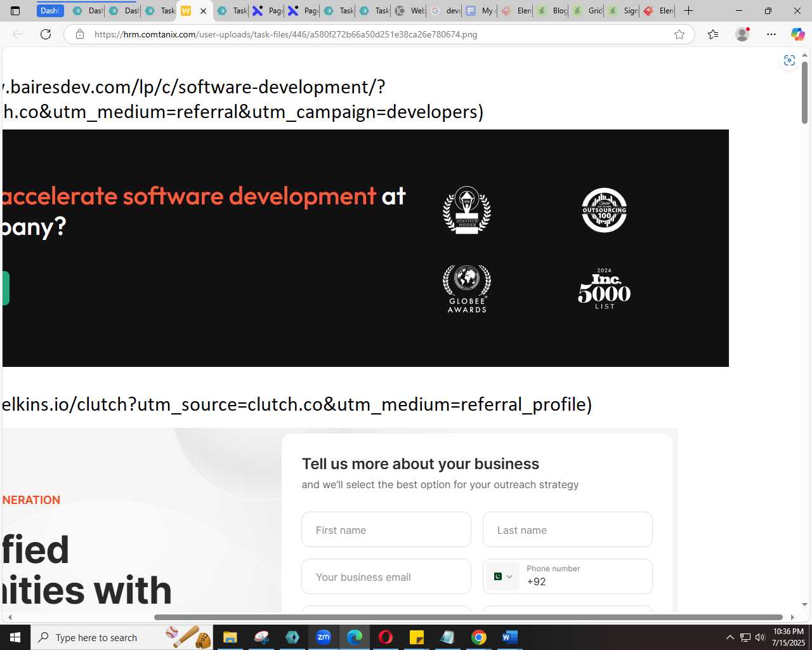812x650 pixels.
Task: Start visual search on the image
Action: 789,60
